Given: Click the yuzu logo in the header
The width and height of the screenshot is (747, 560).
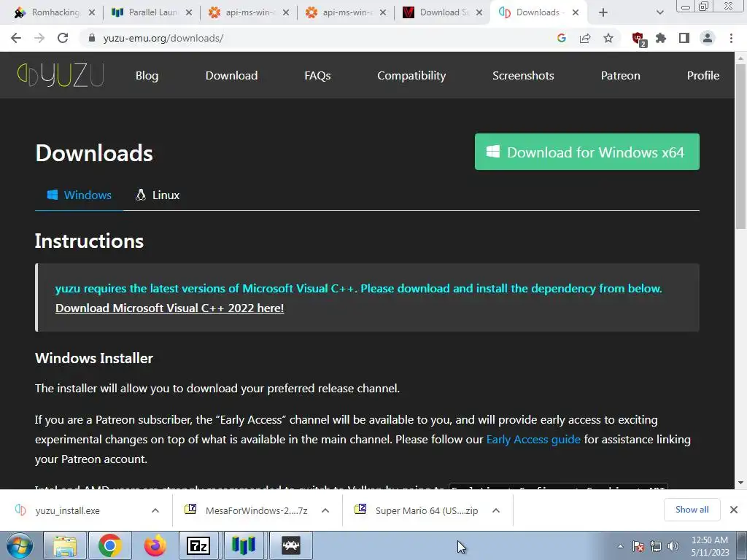Looking at the screenshot, I should coord(61,75).
